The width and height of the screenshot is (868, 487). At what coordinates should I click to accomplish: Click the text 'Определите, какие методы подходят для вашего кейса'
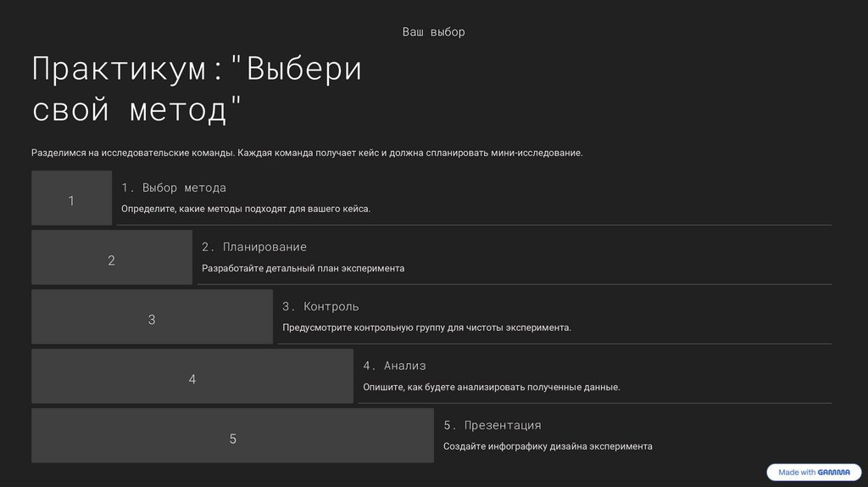coord(246,209)
